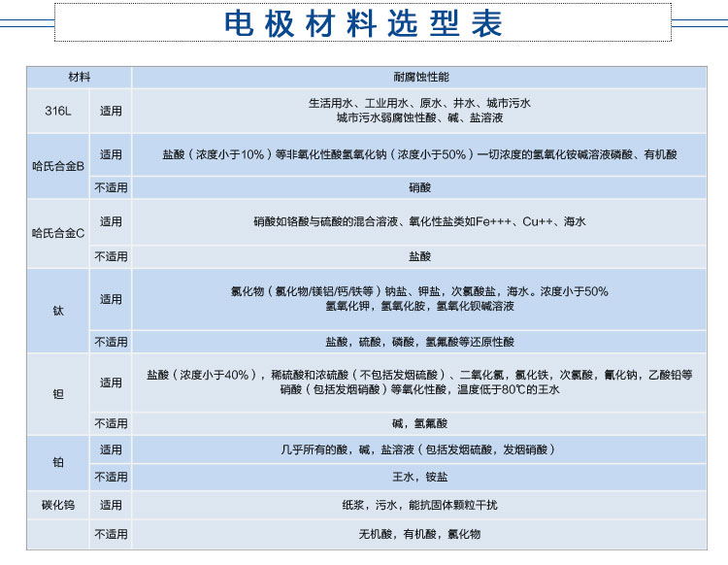Screen dimensions: 728x565
Task: Click the 铂 material cell
Action: click(x=58, y=462)
